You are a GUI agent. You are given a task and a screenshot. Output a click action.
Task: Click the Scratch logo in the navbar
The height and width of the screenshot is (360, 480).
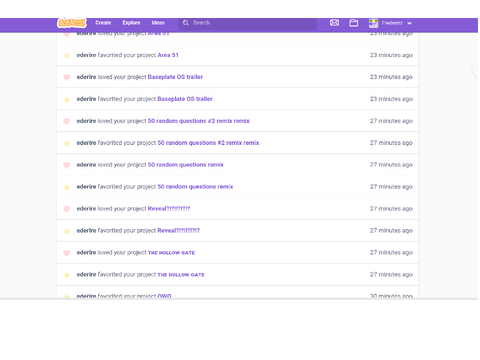point(72,23)
